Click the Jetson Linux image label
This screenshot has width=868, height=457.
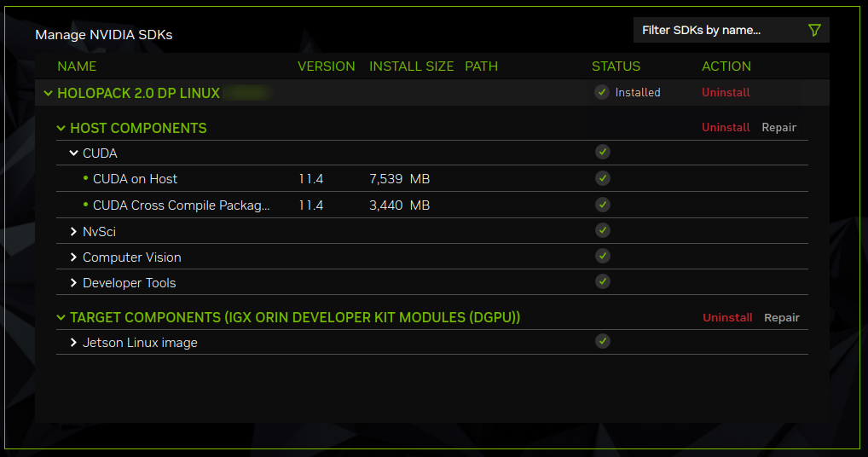click(x=140, y=343)
